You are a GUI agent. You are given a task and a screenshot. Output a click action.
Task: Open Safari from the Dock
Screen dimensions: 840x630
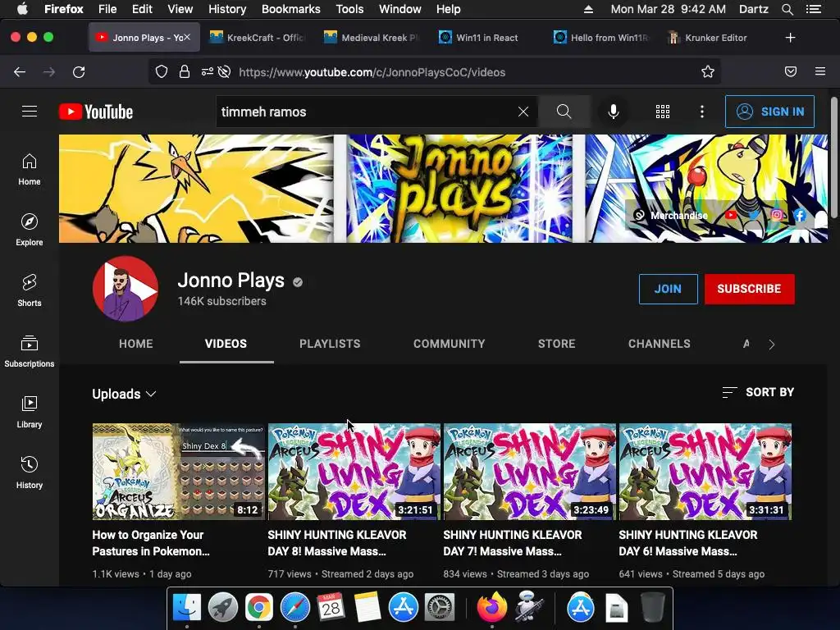click(x=294, y=608)
